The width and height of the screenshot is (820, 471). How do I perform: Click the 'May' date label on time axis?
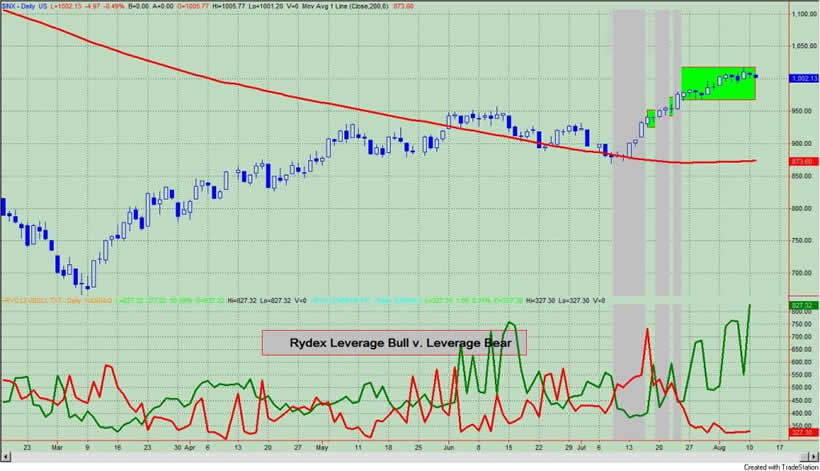(322, 447)
